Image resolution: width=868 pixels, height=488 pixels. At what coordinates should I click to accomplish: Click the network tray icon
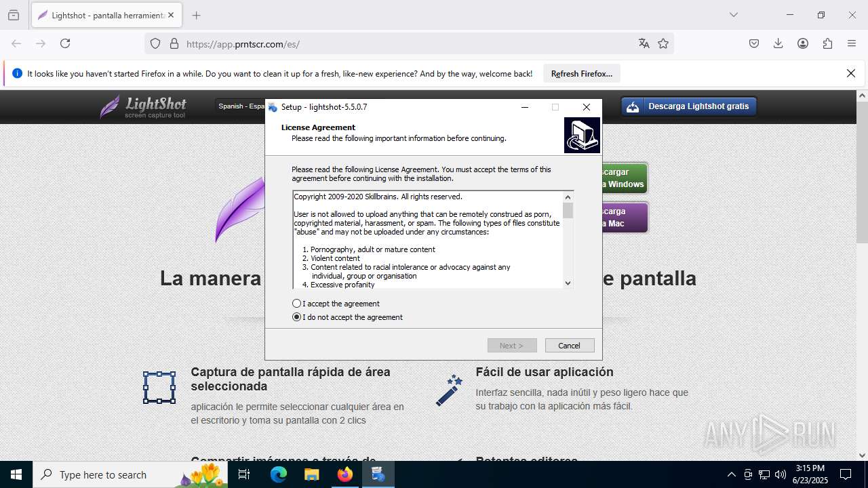point(764,474)
